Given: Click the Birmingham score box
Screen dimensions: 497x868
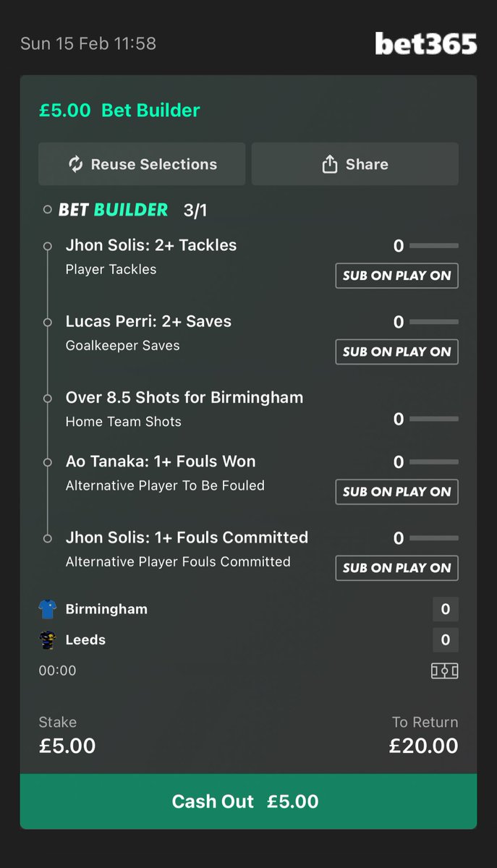Looking at the screenshot, I should pos(446,610).
